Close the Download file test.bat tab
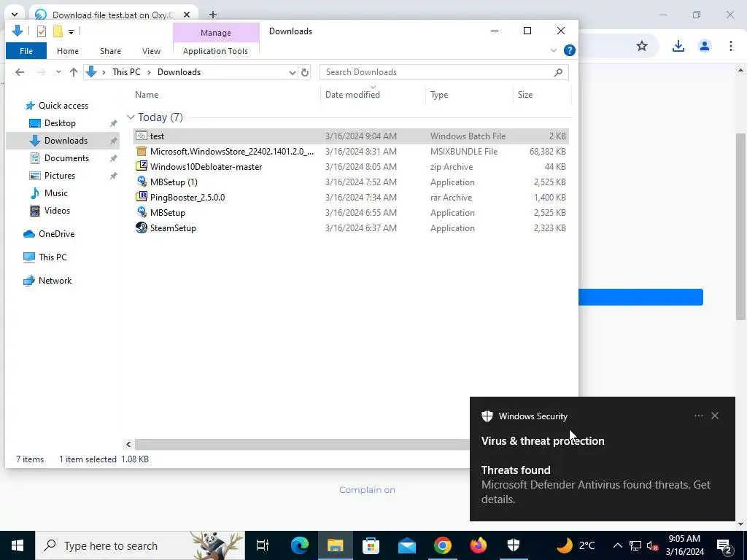 click(187, 15)
